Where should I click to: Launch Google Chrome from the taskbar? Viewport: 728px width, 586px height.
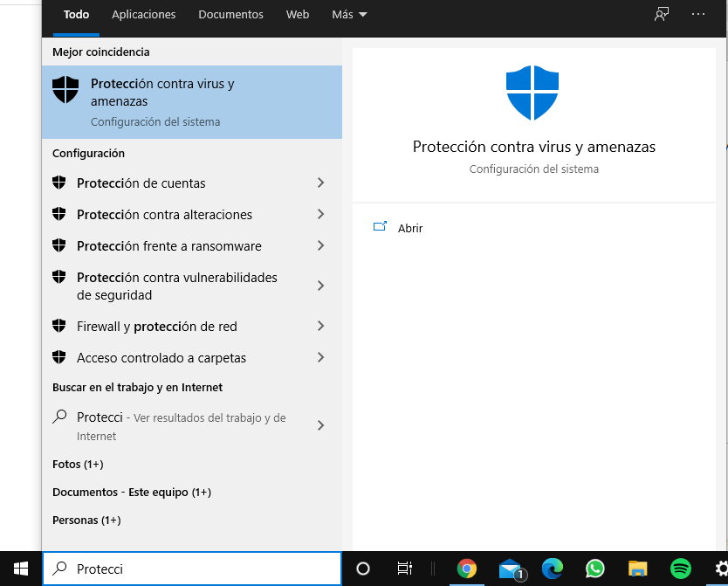(467, 569)
